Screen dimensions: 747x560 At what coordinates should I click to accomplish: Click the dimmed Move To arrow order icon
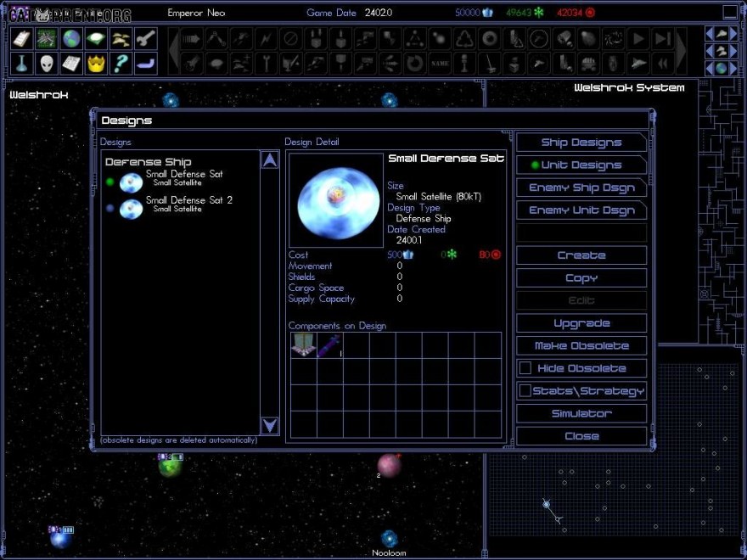point(192,38)
